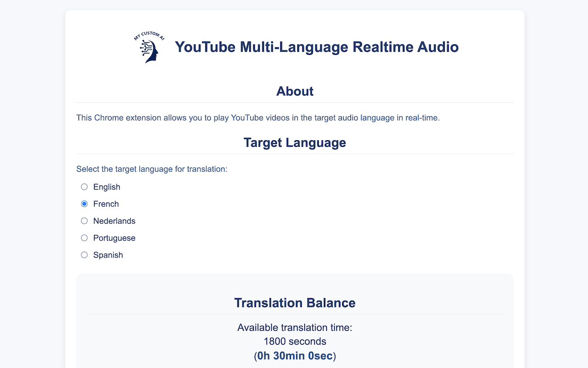
Task: Click the Target Language heading
Action: [x=294, y=143]
